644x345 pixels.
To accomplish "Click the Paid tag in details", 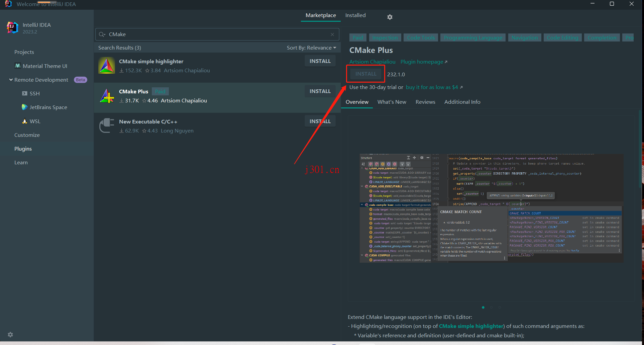I will [x=357, y=37].
